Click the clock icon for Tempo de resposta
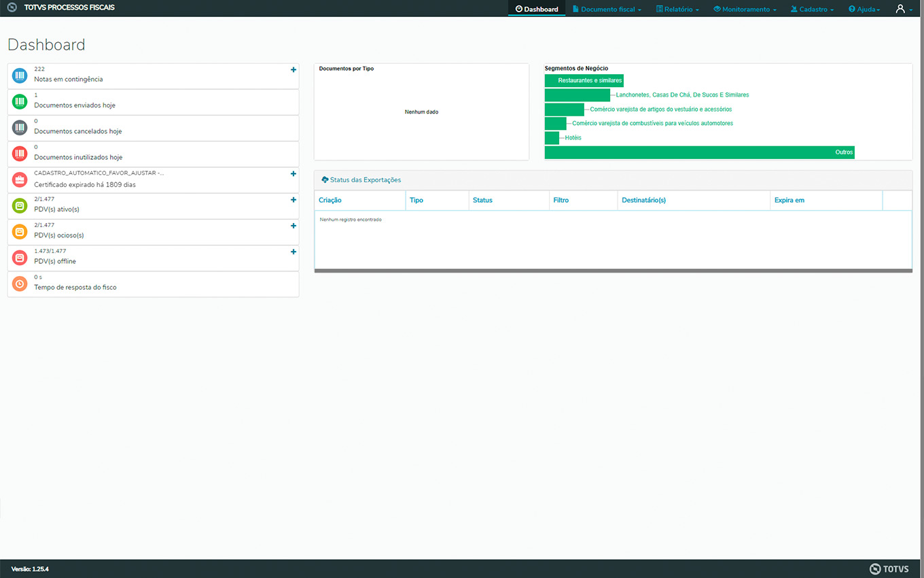 [x=20, y=284]
